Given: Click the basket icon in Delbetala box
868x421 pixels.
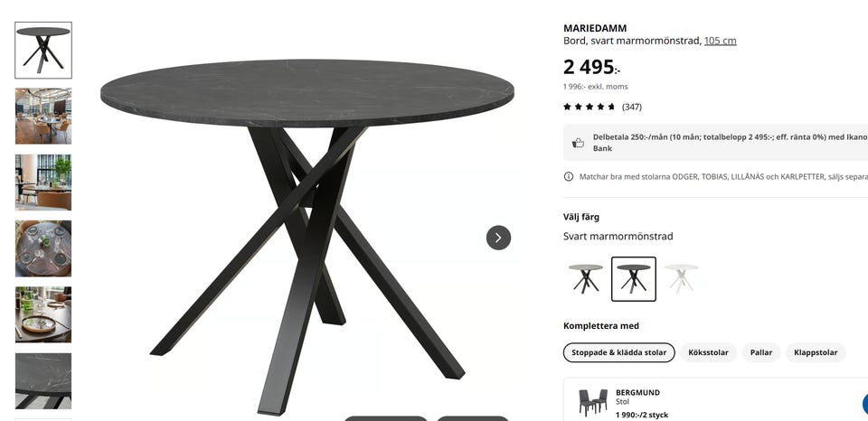Looking at the screenshot, I should 578,143.
